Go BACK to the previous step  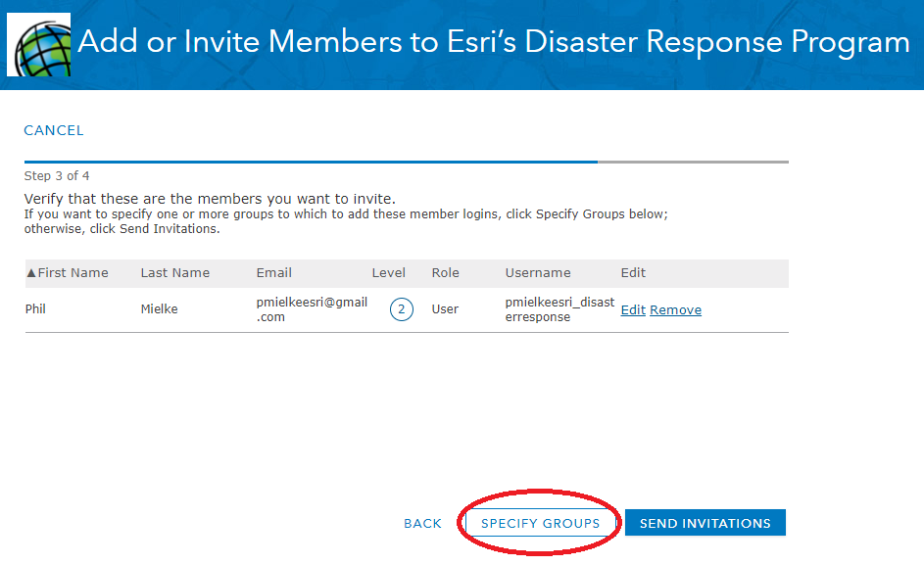coord(422,523)
